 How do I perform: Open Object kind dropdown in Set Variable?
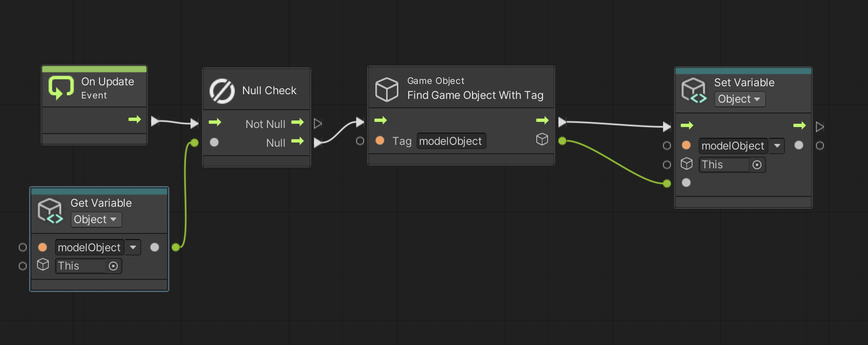(739, 99)
